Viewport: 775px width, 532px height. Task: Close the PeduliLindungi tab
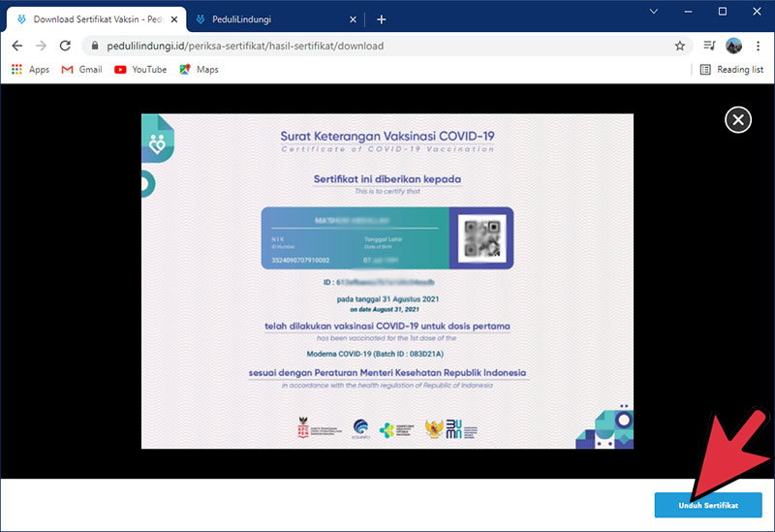(353, 19)
